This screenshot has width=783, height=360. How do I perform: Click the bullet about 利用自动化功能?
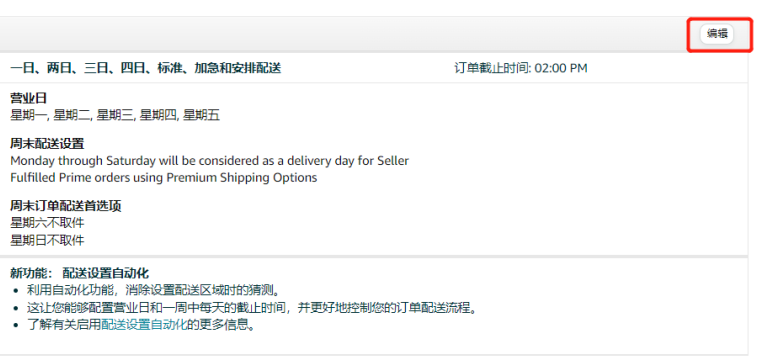pos(153,290)
